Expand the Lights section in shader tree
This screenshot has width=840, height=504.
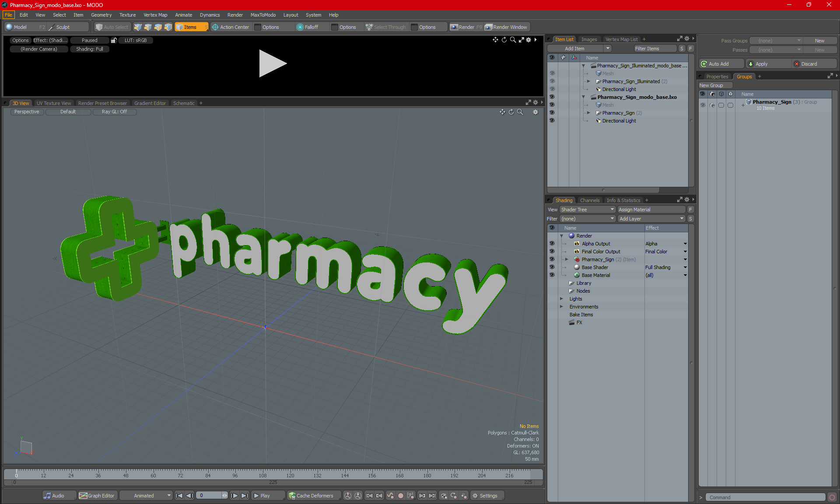pos(562,298)
